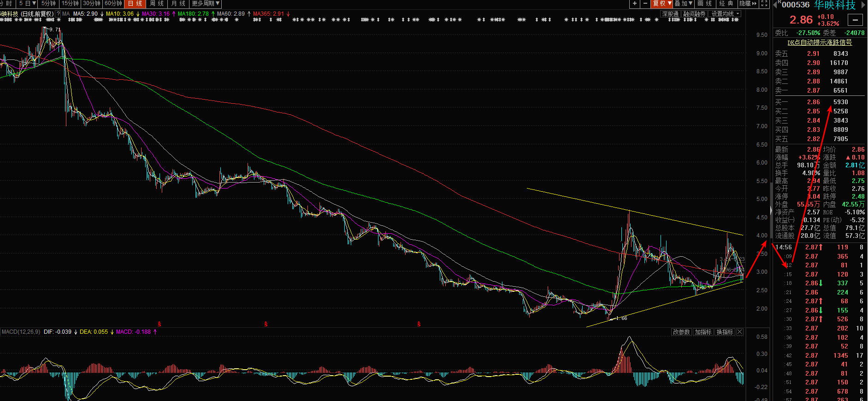
Task: Click the 买二 bid price 2.85
Action: coord(813,111)
